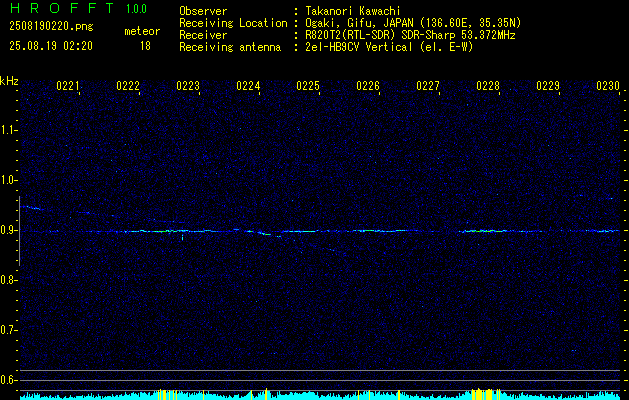Click the kHz axis unit label
This screenshot has height=400, width=629.
coord(9,81)
